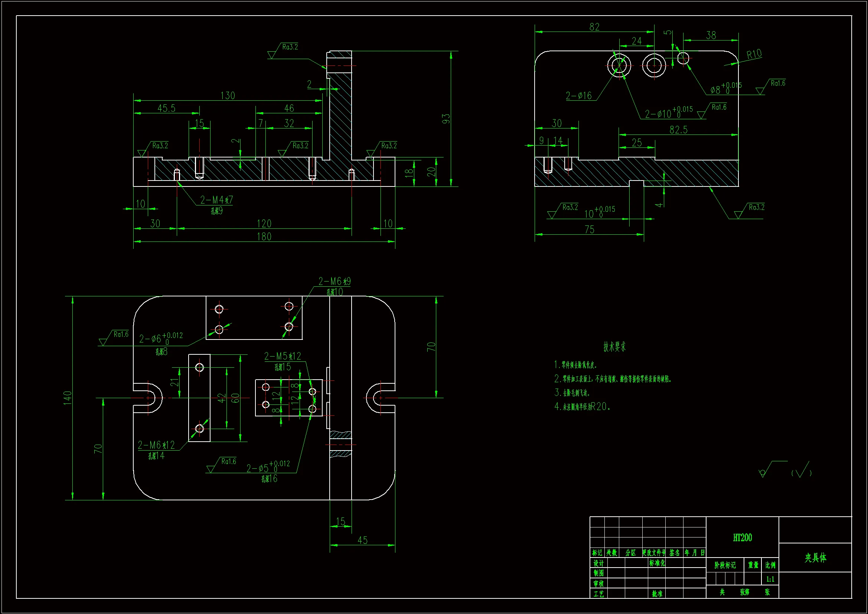This screenshot has width=868, height=614.
Task: Click the 2-M6 depth 9 callout above plan view
Action: pos(334,282)
